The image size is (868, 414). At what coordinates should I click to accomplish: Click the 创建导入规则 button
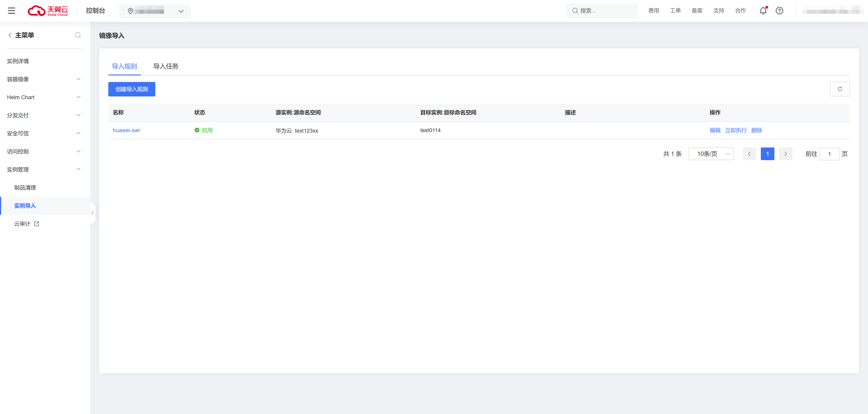coord(132,89)
